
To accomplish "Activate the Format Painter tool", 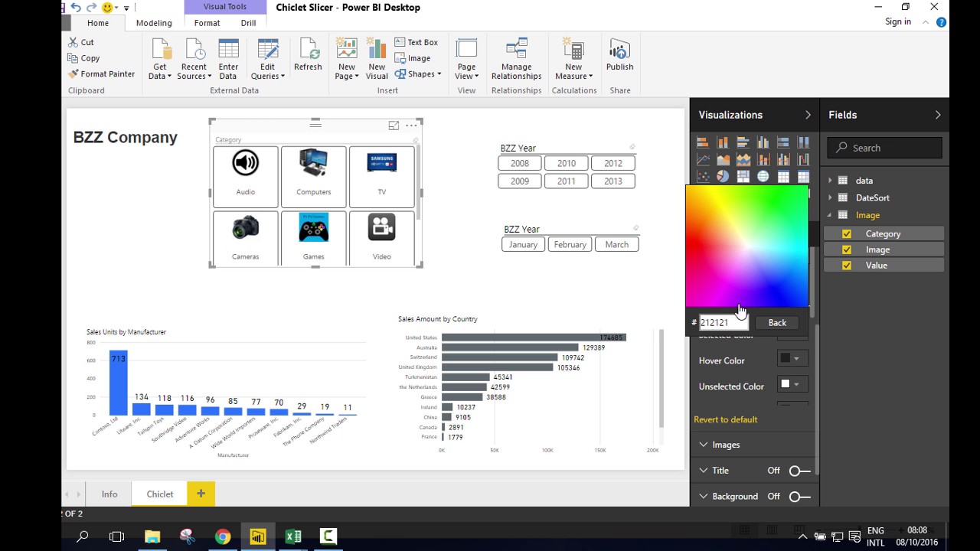I will coord(101,74).
